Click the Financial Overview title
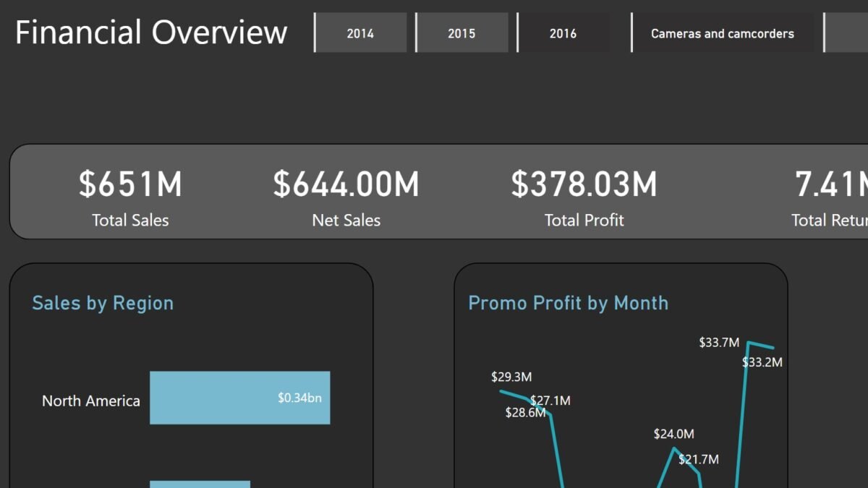Image resolution: width=868 pixels, height=488 pixels. pos(151,33)
